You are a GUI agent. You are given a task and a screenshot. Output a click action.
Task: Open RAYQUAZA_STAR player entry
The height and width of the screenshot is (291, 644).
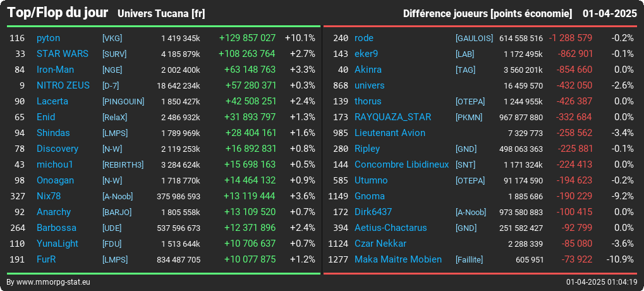(392, 117)
